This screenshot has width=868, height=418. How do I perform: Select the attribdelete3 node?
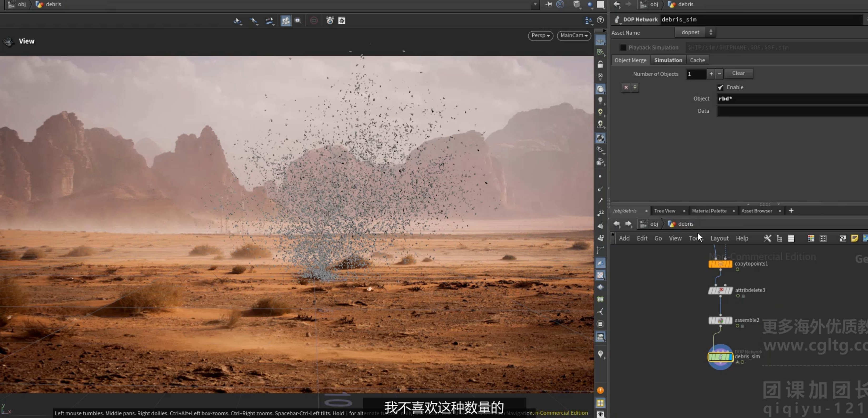[720, 290]
